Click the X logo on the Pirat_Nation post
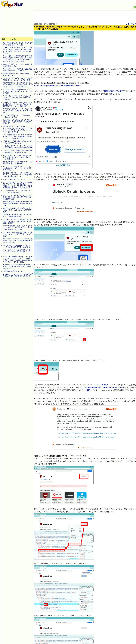 click(x=89, y=108)
